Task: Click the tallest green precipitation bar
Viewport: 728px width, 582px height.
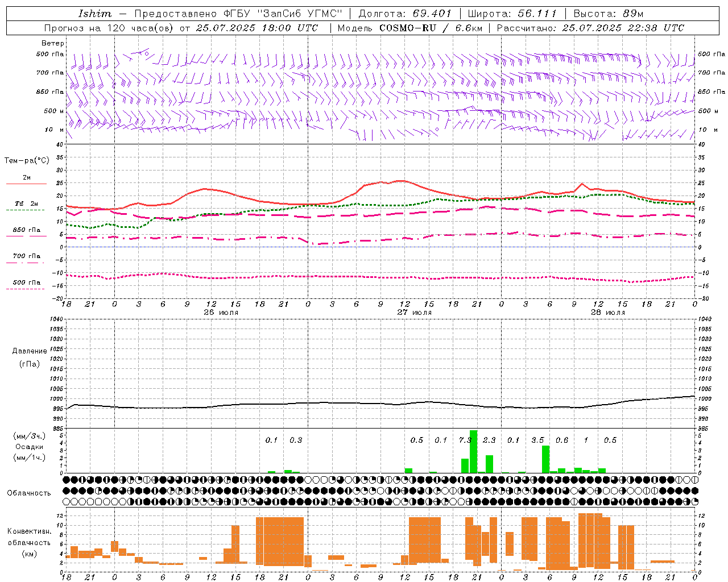Action: coord(473,452)
